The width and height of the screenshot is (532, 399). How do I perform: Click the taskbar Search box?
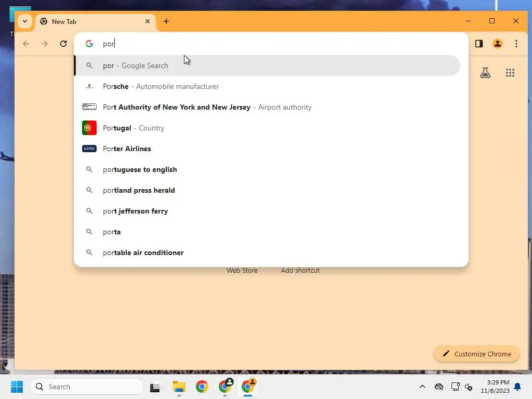87,387
